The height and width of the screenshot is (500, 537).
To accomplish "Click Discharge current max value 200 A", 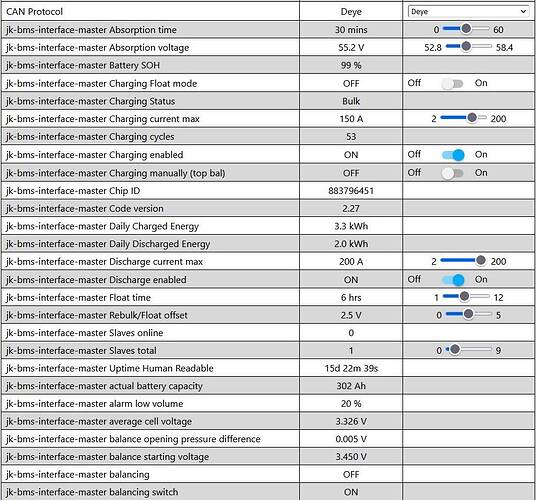I will [x=351, y=262].
